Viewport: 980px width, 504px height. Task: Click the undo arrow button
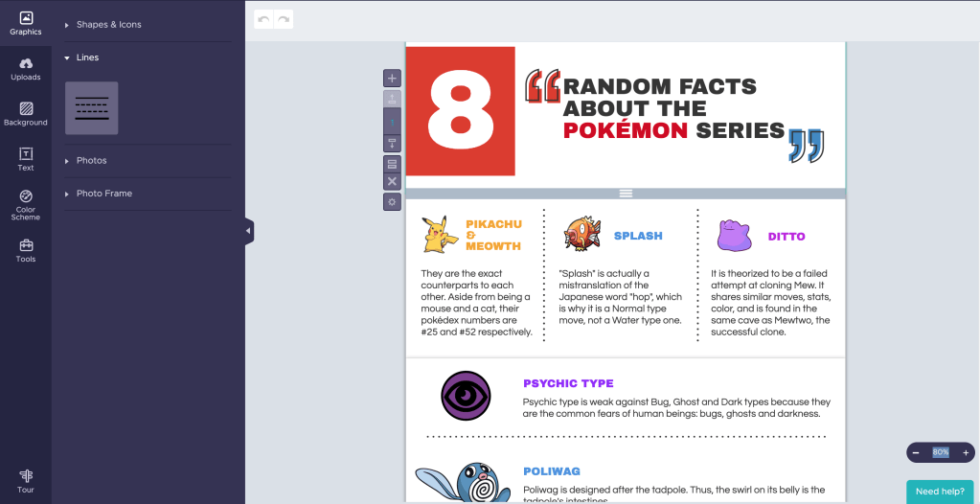click(x=263, y=19)
